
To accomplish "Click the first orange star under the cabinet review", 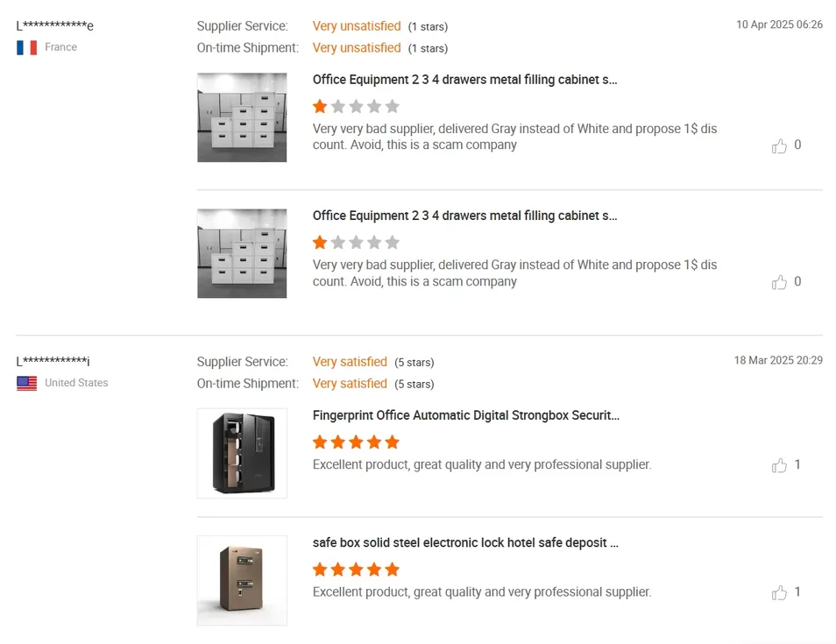I will (320, 105).
